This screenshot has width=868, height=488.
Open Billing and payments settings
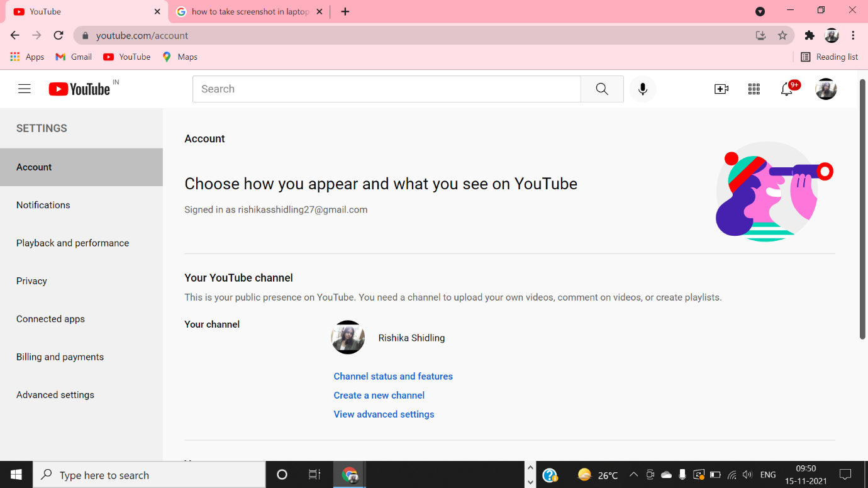(81, 357)
